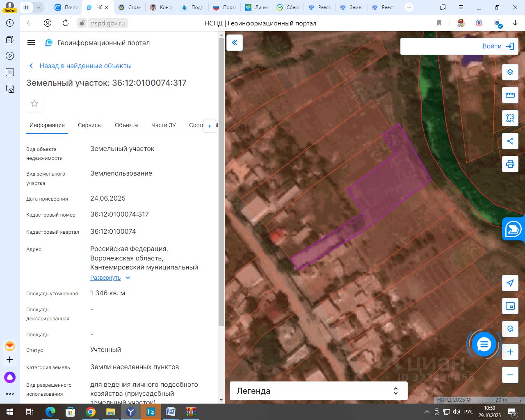Activate the area selection search tool

(510, 119)
